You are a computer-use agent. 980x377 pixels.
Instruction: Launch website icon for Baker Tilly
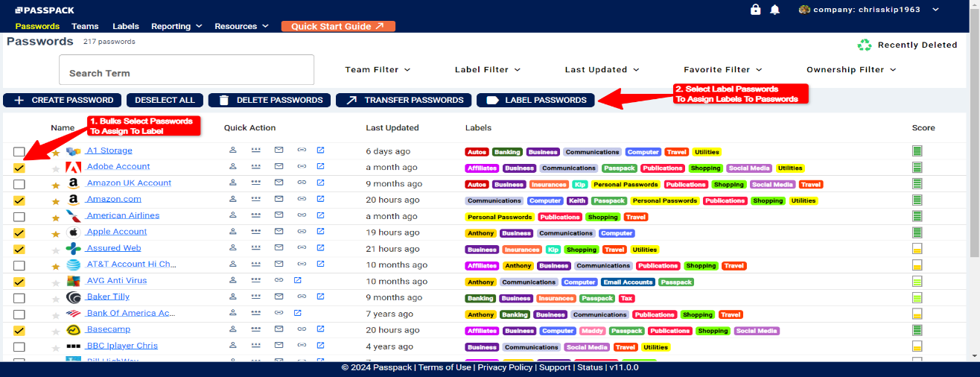point(320,297)
